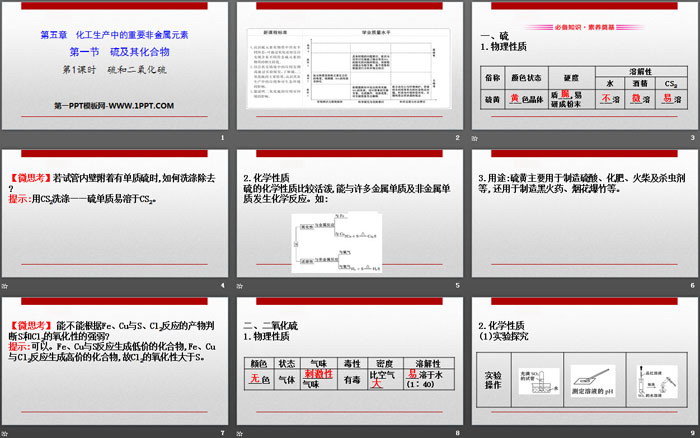Select slide 9 experiment exploration thumbnail

(585, 361)
